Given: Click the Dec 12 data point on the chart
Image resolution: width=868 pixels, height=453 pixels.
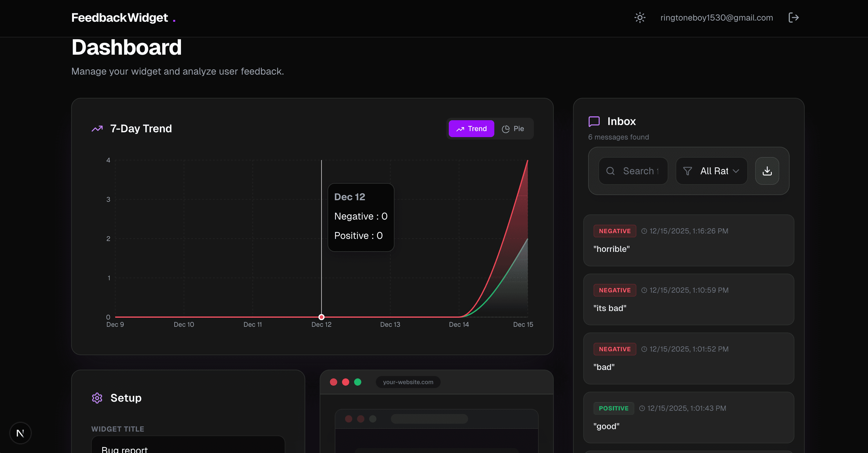Looking at the screenshot, I should pyautogui.click(x=321, y=317).
